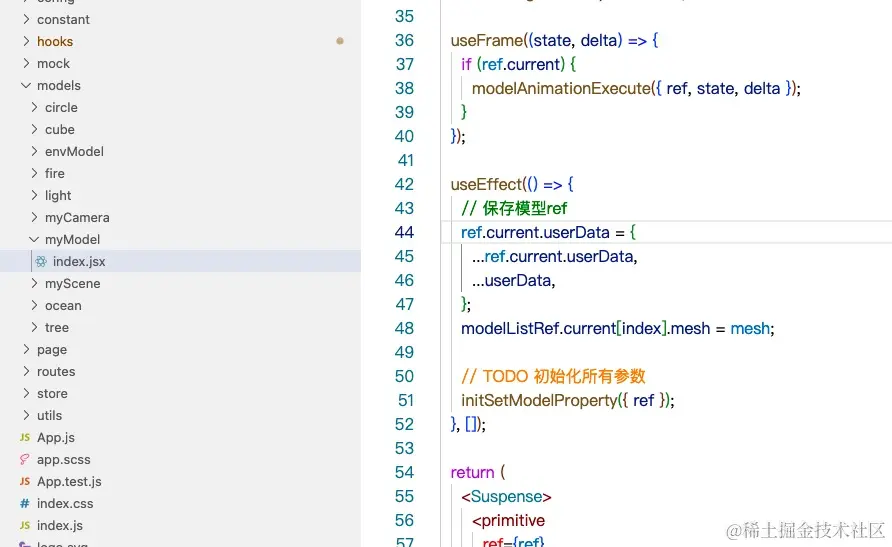Click the useFrame call on line 36
This screenshot has width=892, height=547.
pyautogui.click(x=486, y=40)
